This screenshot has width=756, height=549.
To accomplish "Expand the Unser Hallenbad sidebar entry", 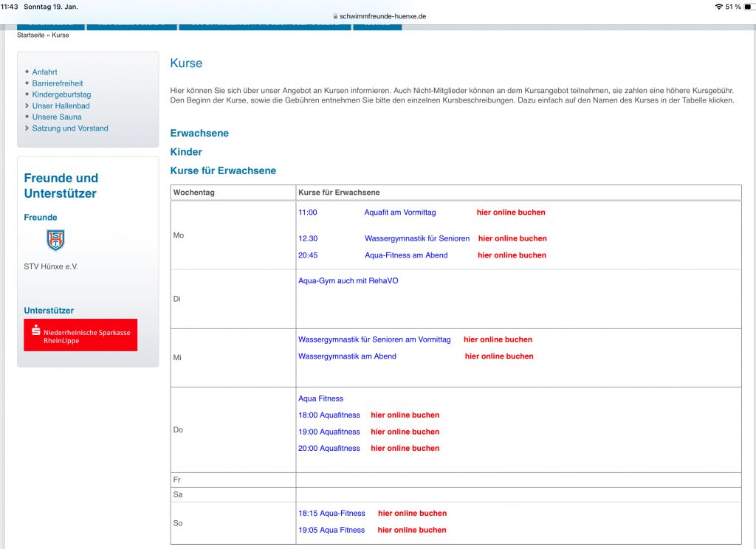I will click(x=61, y=106).
